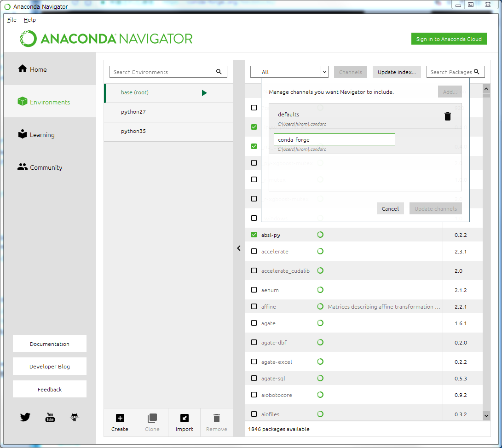This screenshot has width=502, height=448.
Task: Check the accelerate_cudalib package checkbox
Action: coord(254,270)
